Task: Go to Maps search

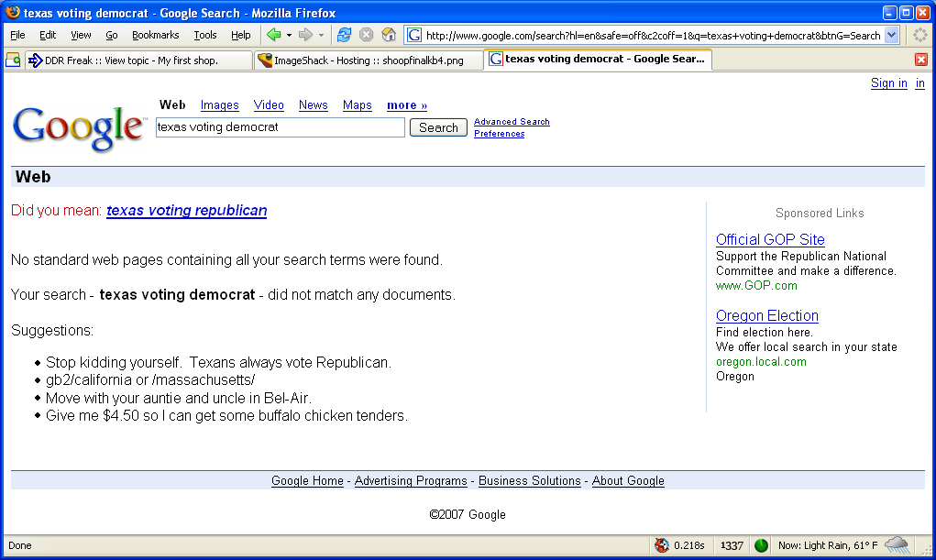Action: click(357, 105)
